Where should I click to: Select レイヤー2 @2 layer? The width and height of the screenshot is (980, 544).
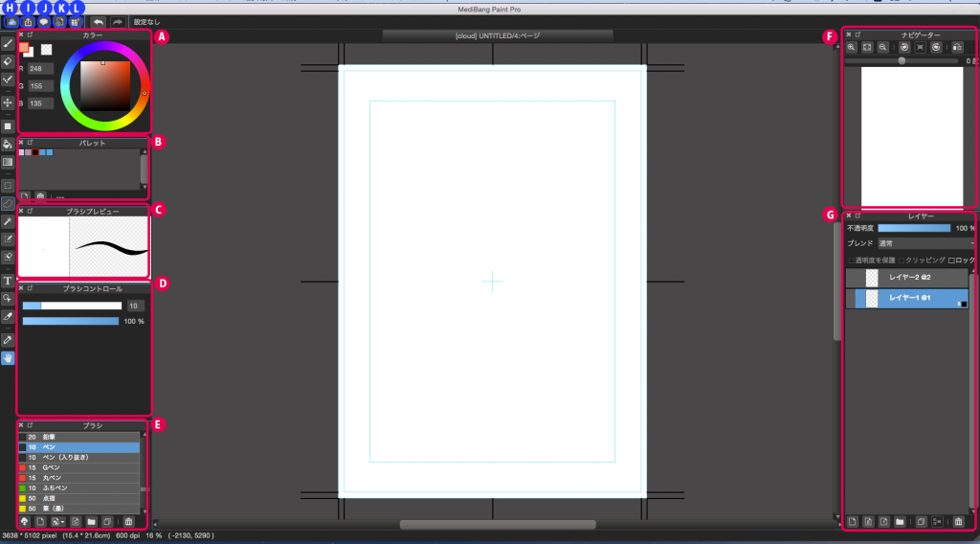pos(909,277)
